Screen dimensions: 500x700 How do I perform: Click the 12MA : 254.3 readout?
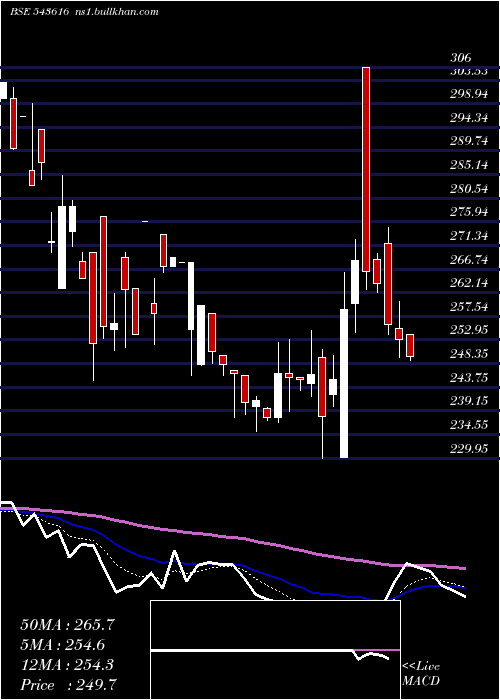coord(67,665)
